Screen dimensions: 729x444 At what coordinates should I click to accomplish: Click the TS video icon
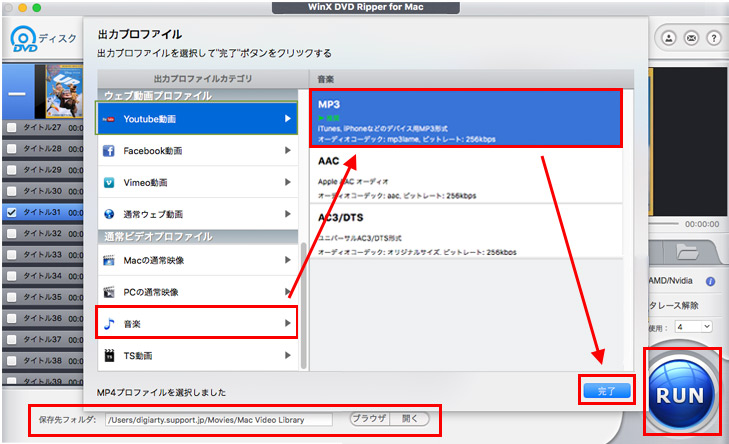pos(109,355)
